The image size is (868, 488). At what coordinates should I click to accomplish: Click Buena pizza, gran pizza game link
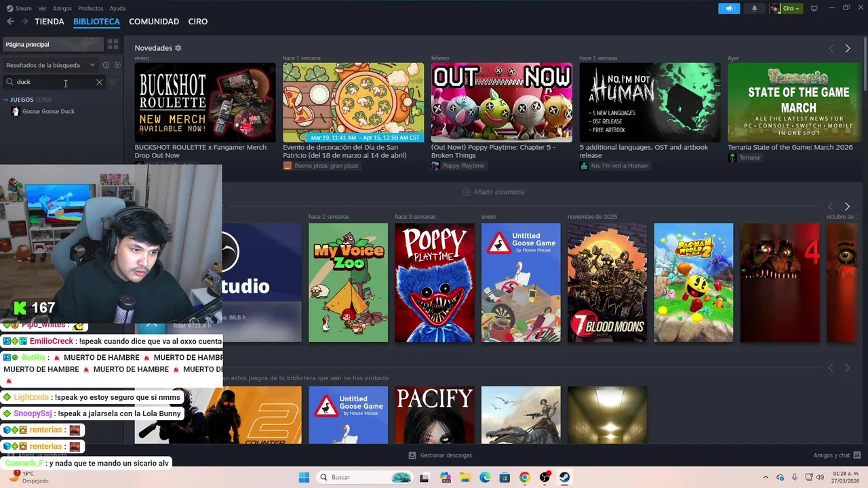click(321, 165)
